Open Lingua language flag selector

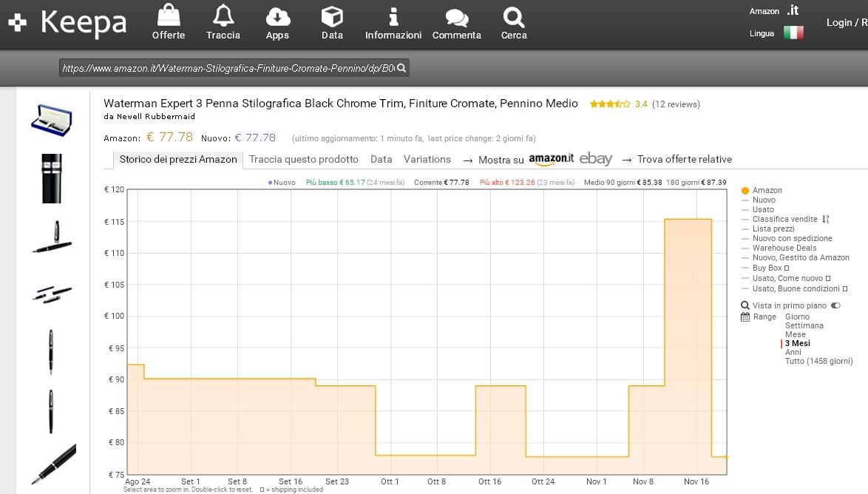tap(793, 33)
